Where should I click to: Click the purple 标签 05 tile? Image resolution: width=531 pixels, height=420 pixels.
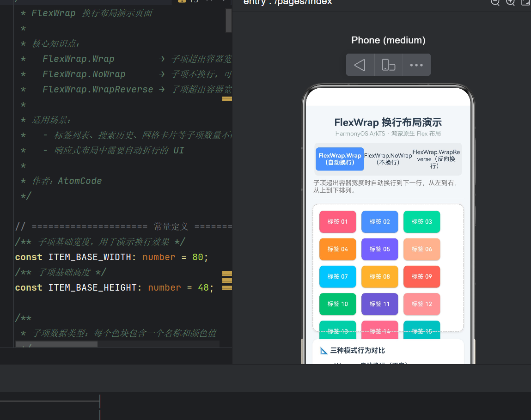click(x=379, y=249)
